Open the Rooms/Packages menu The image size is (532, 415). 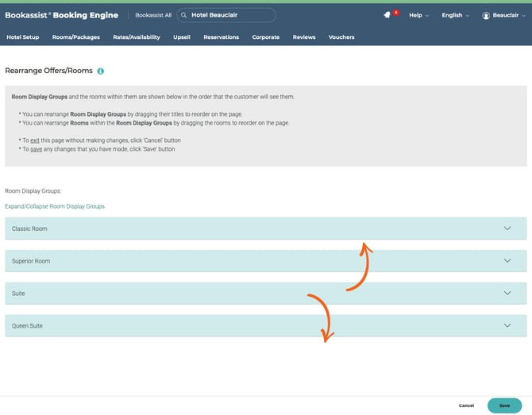pyautogui.click(x=76, y=37)
